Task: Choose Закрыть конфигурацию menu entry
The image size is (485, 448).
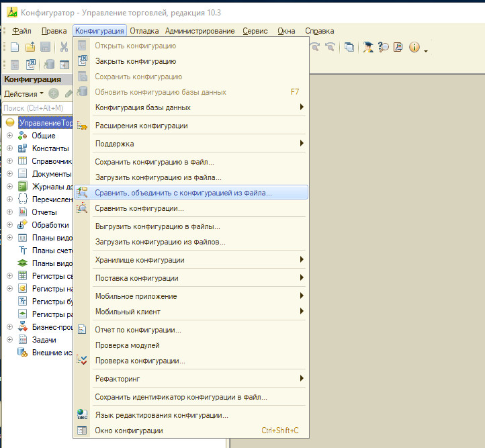Action: coord(126,61)
